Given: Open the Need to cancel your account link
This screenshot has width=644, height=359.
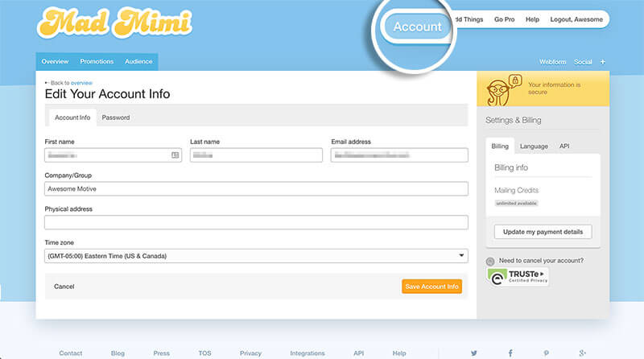Looking at the screenshot, I should pos(540,261).
